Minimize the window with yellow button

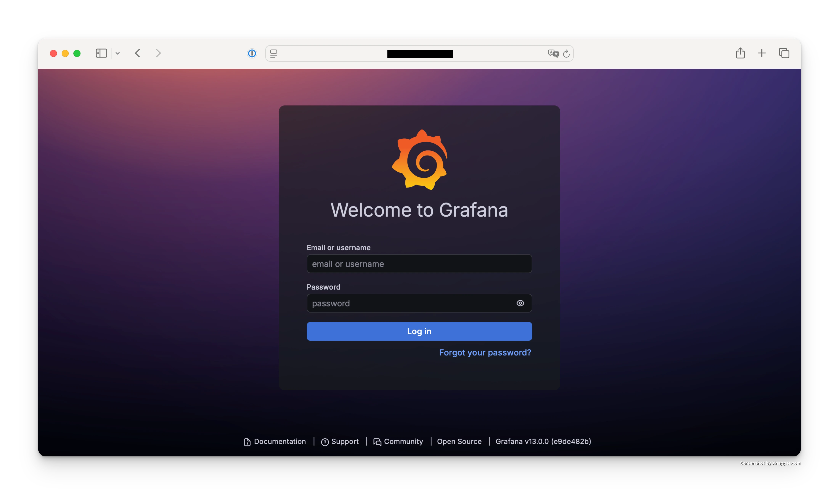point(65,53)
